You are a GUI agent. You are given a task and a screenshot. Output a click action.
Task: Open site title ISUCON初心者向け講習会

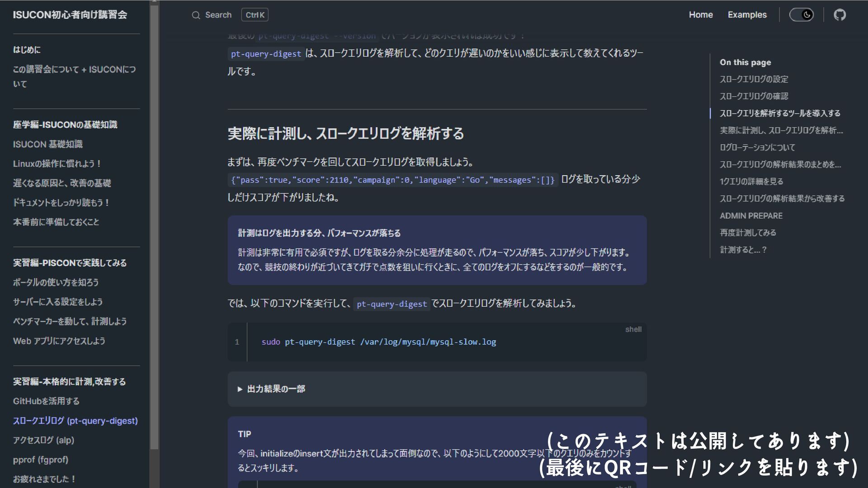click(x=70, y=15)
